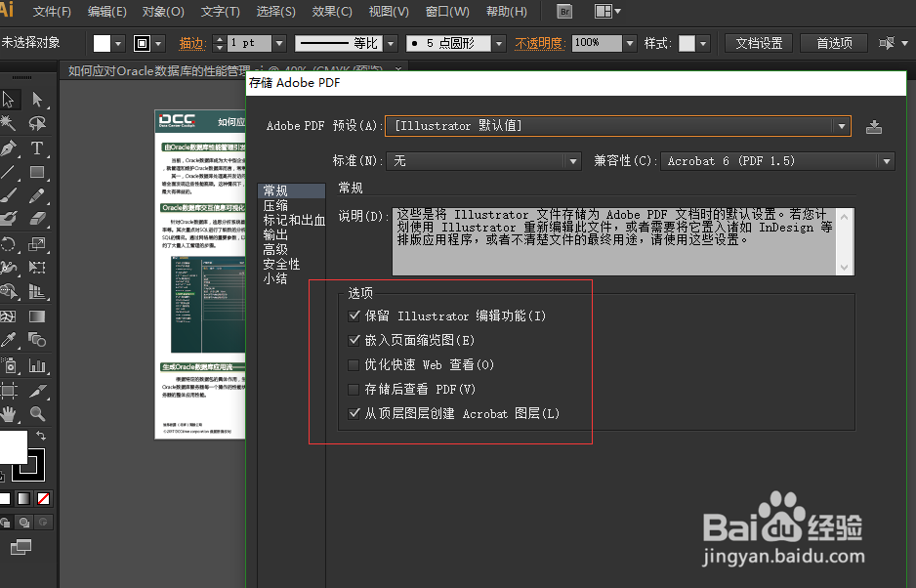Select the Rectangle tool

pos(37,172)
